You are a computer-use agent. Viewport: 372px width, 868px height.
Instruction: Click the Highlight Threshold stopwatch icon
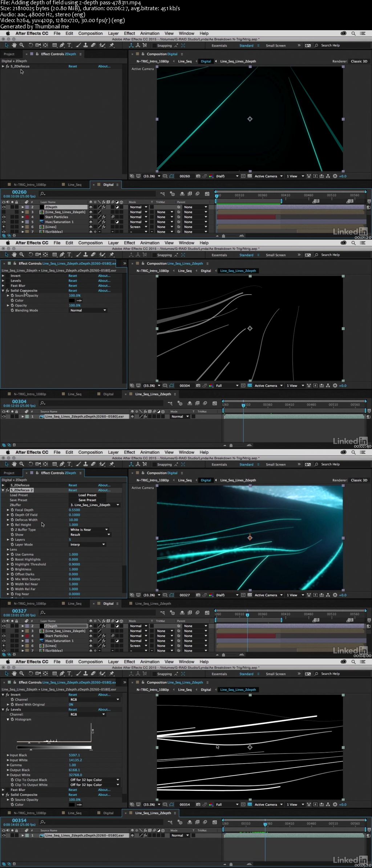click(12, 564)
